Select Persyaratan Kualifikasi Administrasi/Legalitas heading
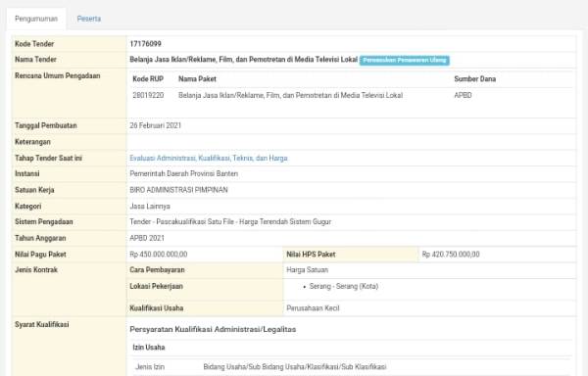 click(x=213, y=330)
